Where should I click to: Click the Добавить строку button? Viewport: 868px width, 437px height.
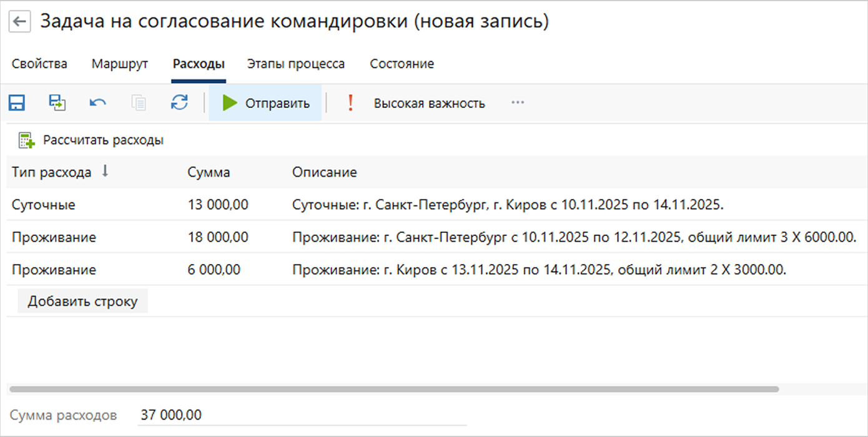click(x=82, y=302)
